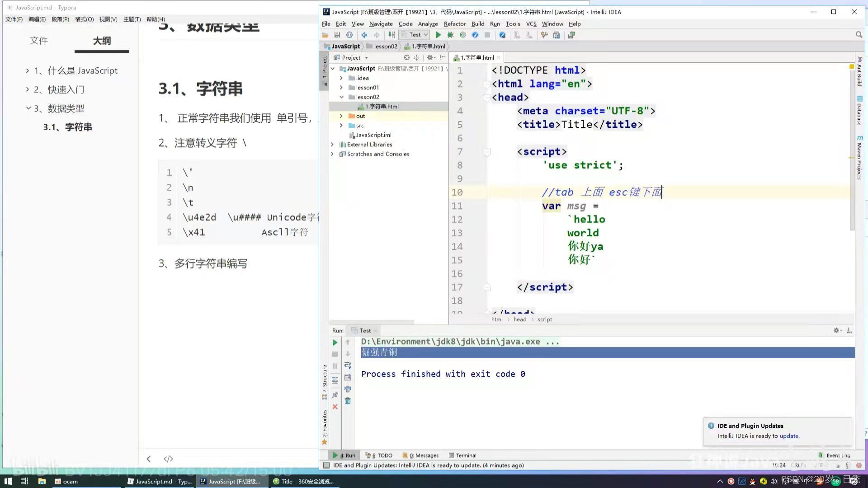The width and height of the screenshot is (868, 488).
Task: Open 360 browser Title window from taskbar
Action: coord(303,482)
